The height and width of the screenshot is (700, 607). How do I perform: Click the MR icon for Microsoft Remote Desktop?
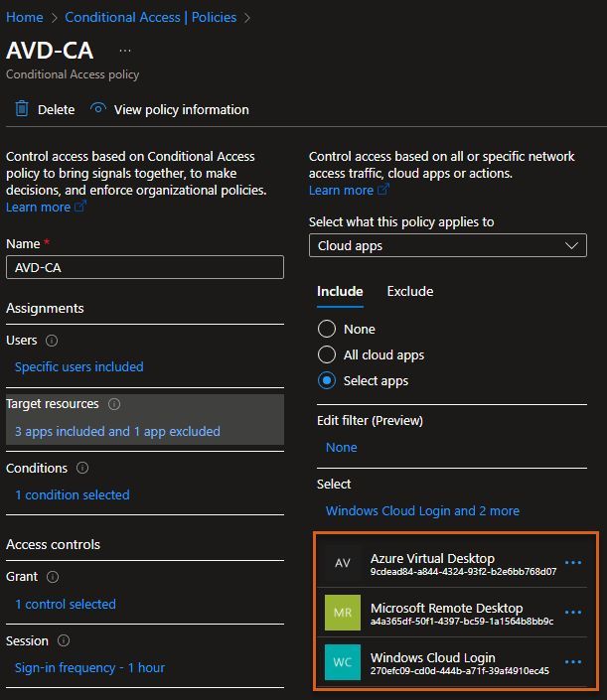click(343, 613)
